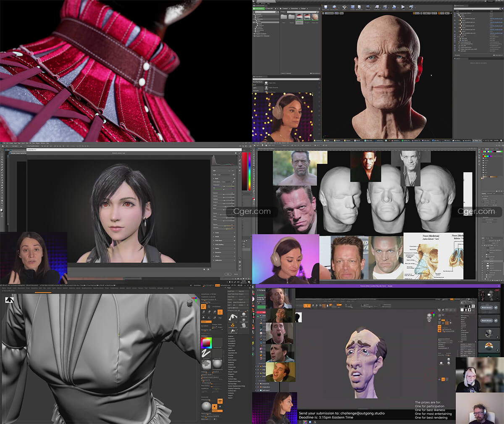Click the Launch icon in Unreal Editor toolbar
This screenshot has width=504, height=424.
pos(412,7)
